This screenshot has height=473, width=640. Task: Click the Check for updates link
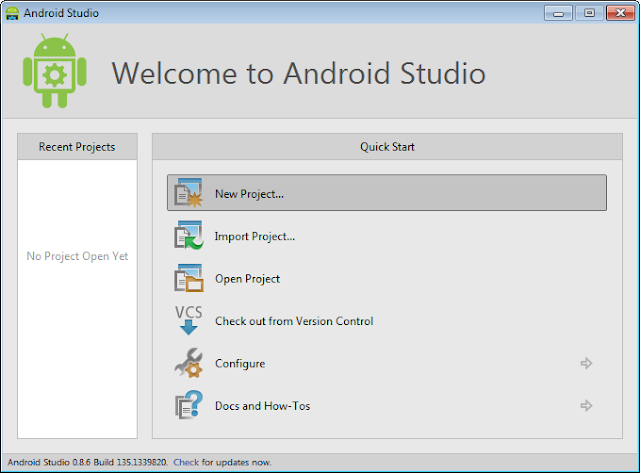186,462
